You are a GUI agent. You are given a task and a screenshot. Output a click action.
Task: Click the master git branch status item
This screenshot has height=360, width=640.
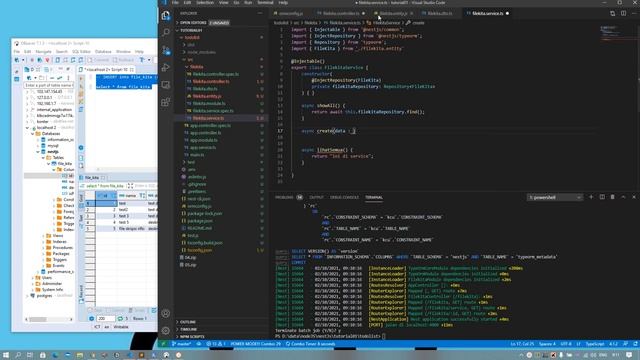click(182, 344)
